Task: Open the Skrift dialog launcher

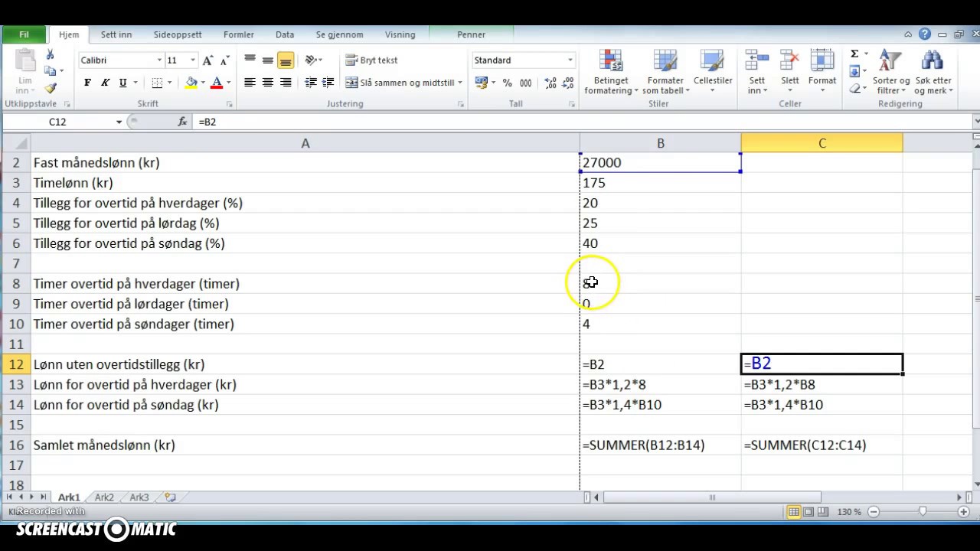Action: pos(230,104)
